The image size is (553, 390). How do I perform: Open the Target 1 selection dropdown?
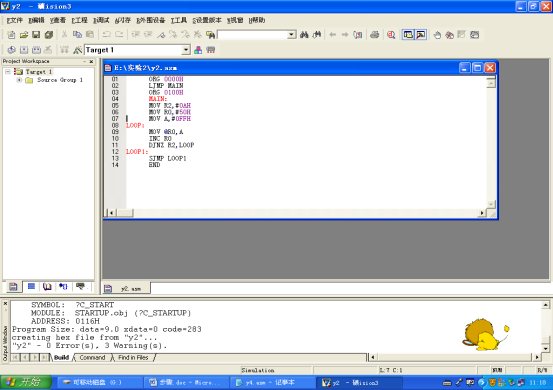pyautogui.click(x=186, y=50)
